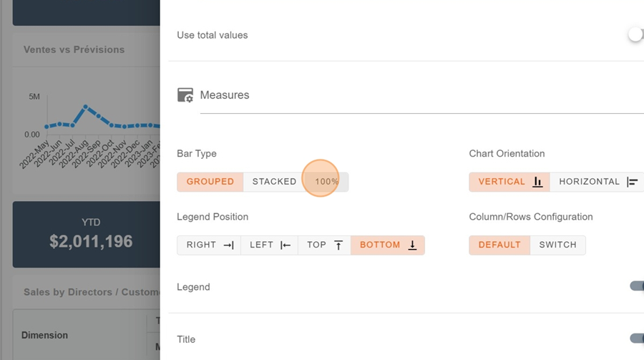This screenshot has width=644, height=360.
Task: Click the YTD $2,011,196 card
Action: [90, 234]
